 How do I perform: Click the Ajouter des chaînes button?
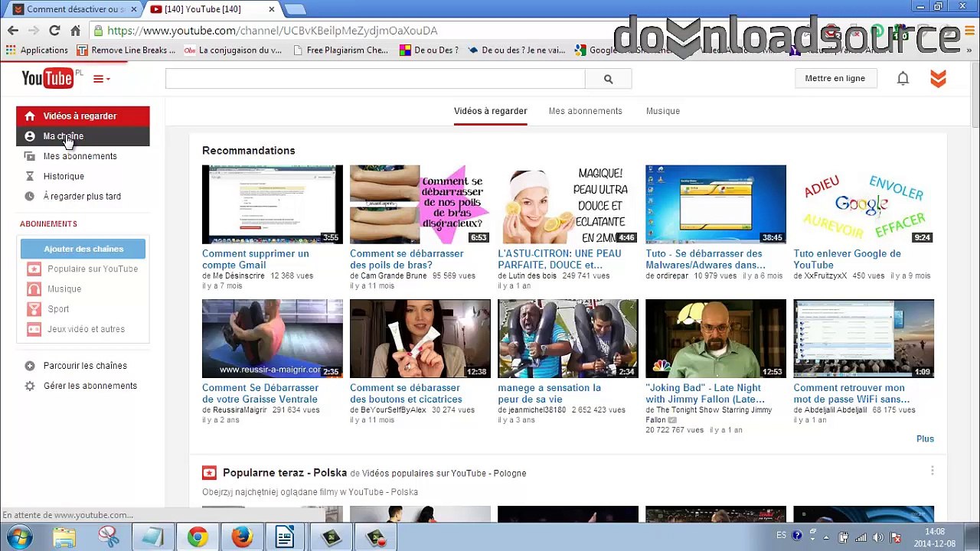(x=83, y=249)
